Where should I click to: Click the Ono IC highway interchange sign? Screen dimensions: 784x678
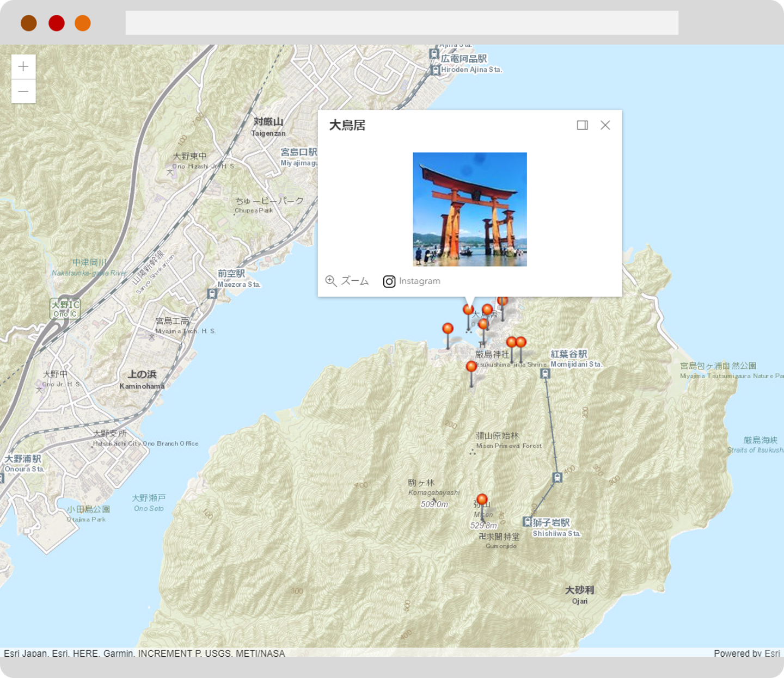pyautogui.click(x=65, y=309)
